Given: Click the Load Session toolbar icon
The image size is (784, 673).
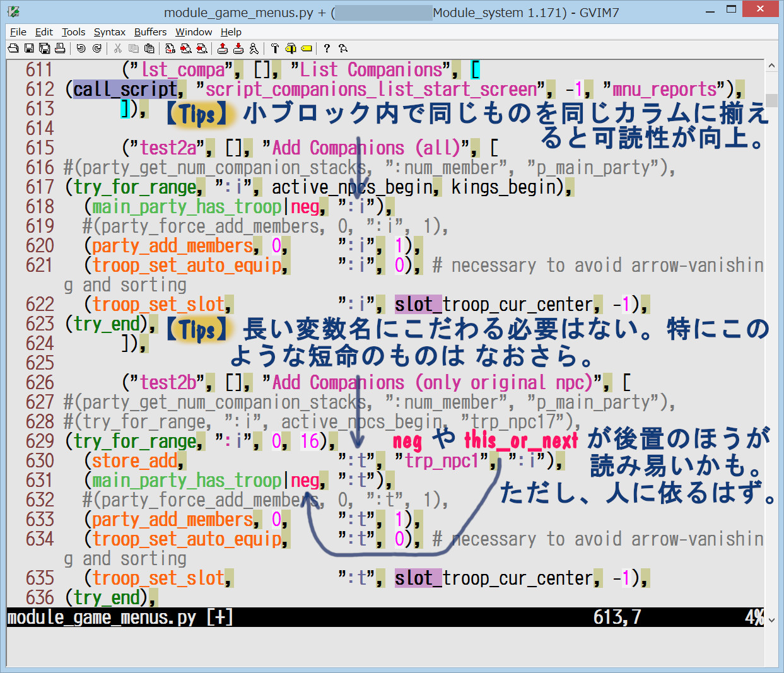Looking at the screenshot, I should [x=222, y=48].
